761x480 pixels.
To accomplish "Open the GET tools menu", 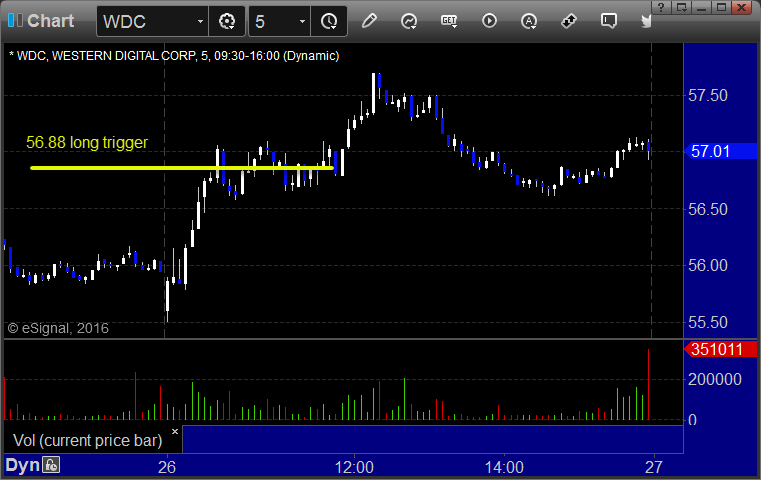I will click(449, 21).
